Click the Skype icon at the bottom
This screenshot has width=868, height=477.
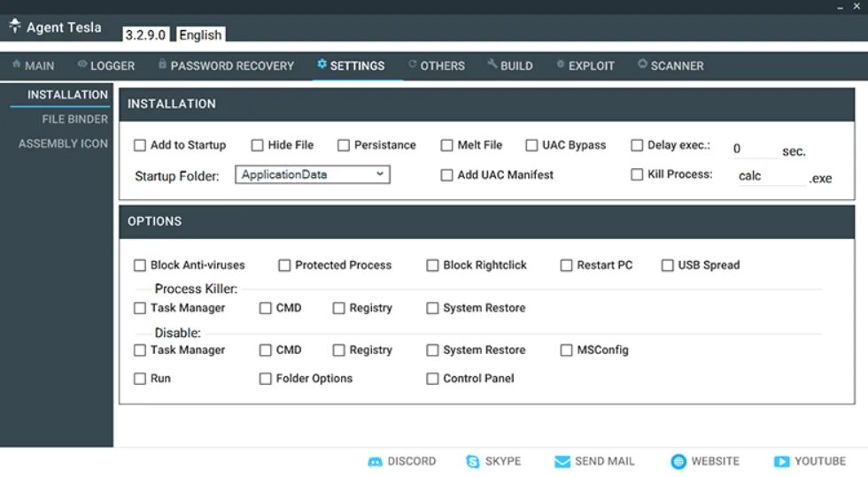click(x=472, y=462)
